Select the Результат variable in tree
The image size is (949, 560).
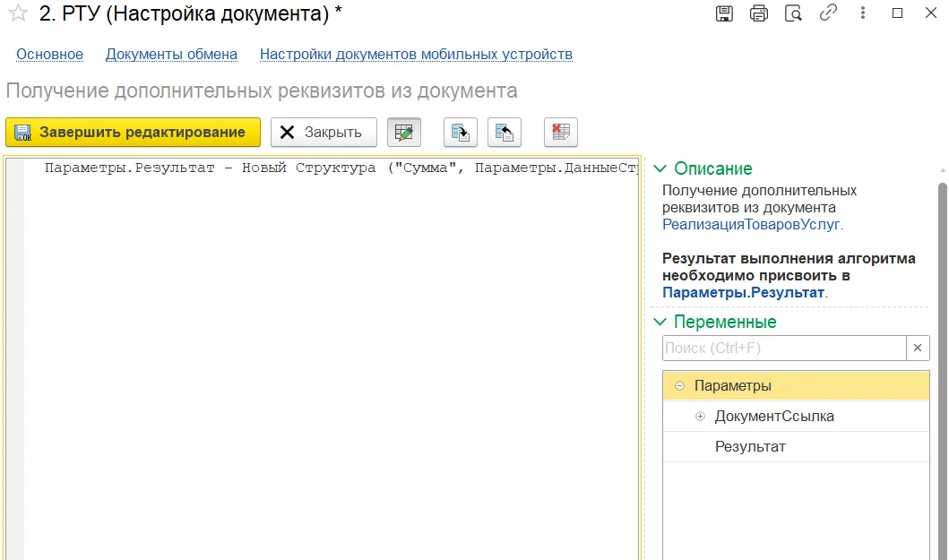749,446
